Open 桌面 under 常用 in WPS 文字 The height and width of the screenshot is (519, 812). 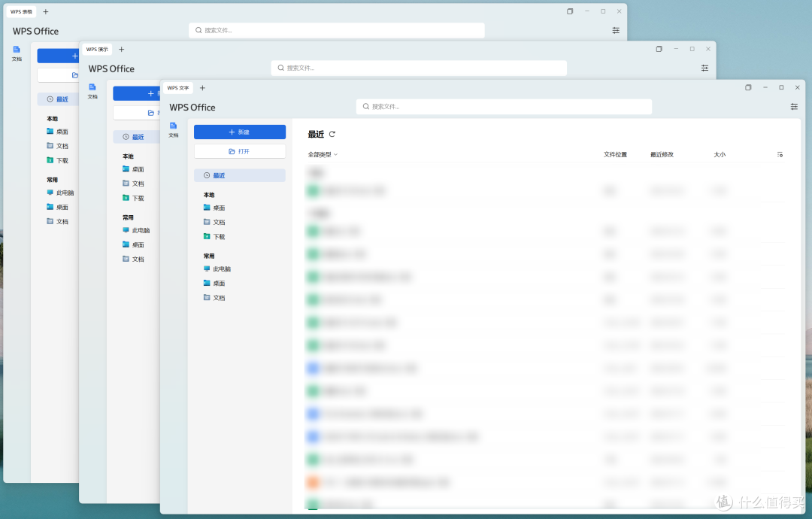pos(214,284)
